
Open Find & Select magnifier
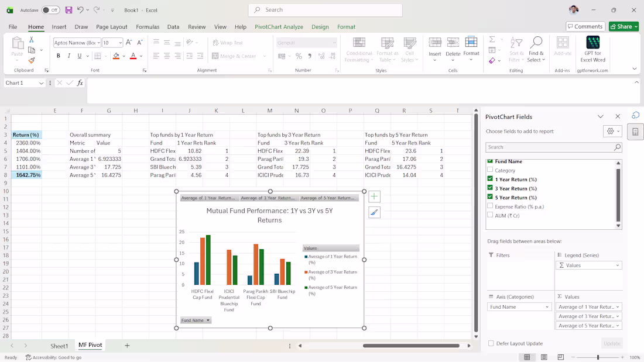(x=536, y=42)
